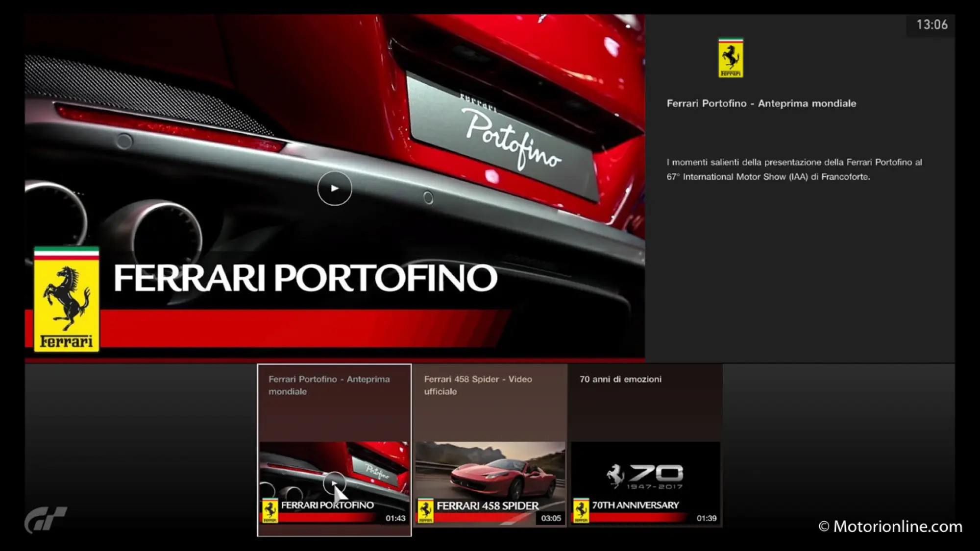Click the small Ferrari badge on 70th Anniversary thumbnail

(x=581, y=510)
